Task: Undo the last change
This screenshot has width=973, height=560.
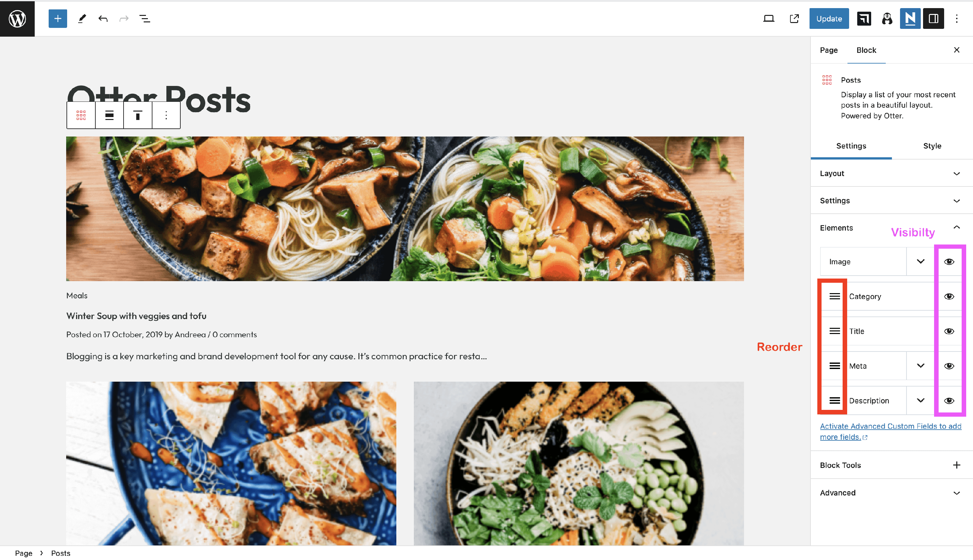Action: pos(103,18)
